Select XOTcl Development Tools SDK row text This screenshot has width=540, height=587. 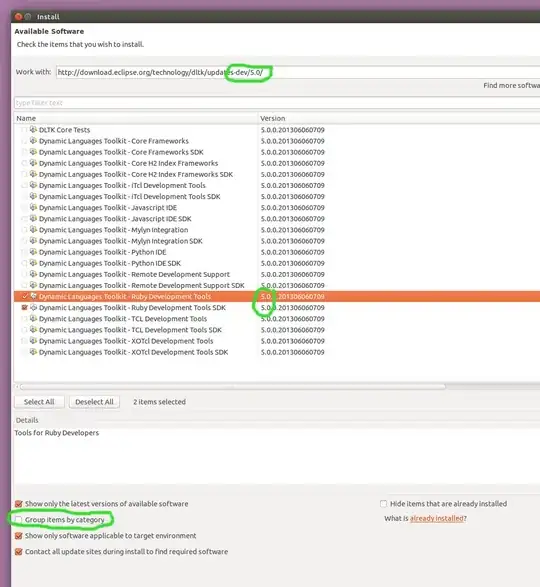133,352
